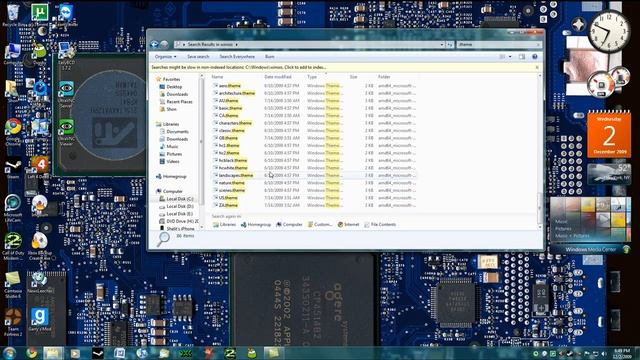Select Local Disk (C:) in the sidebar
The image size is (640, 360).
180,199
